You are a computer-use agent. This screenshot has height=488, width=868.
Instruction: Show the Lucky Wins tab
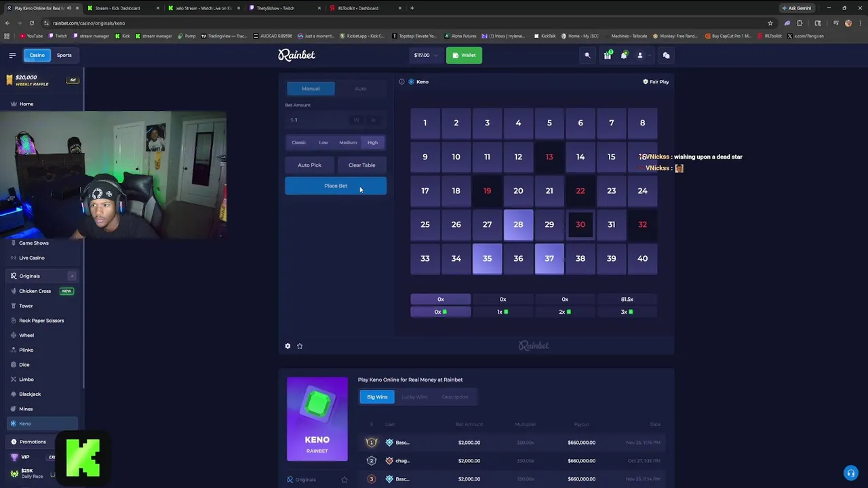(414, 397)
